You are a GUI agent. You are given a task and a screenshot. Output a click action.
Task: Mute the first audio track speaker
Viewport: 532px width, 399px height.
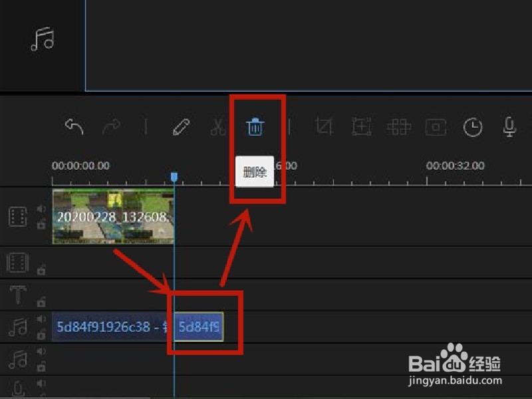41,319
